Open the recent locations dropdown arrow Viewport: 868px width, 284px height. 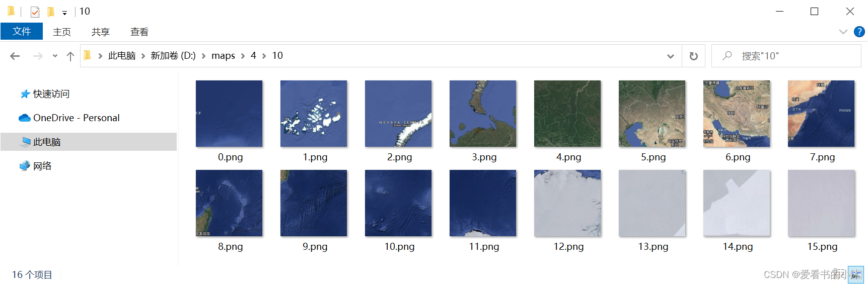(55, 56)
